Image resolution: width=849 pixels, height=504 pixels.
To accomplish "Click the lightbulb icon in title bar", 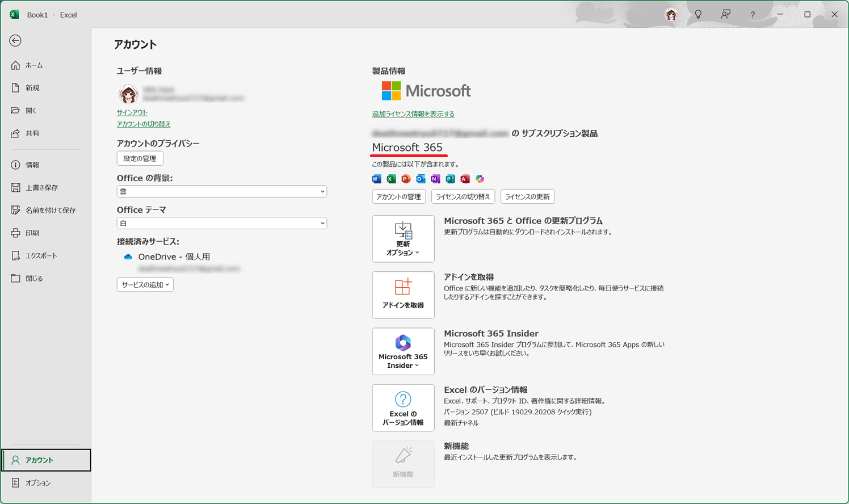I will coord(699,15).
